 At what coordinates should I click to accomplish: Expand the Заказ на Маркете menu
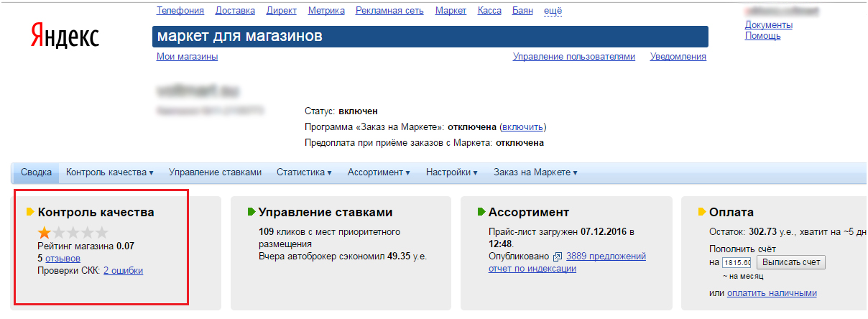coord(535,172)
